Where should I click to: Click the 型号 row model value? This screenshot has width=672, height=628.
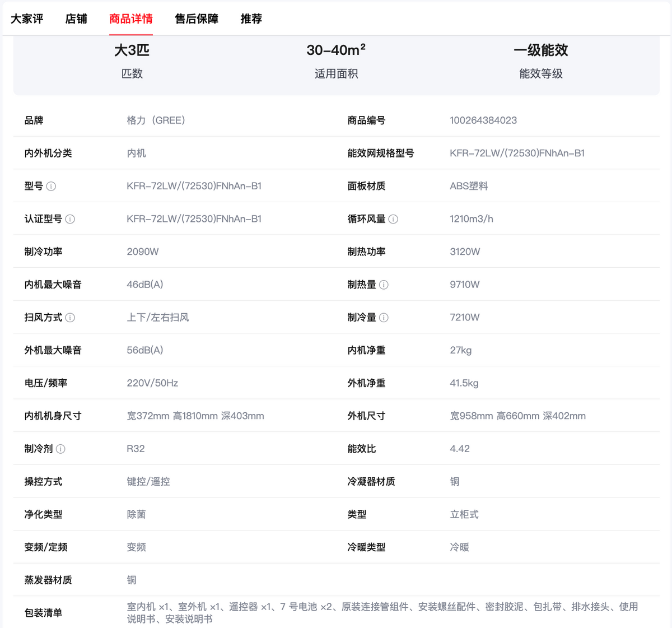194,186
